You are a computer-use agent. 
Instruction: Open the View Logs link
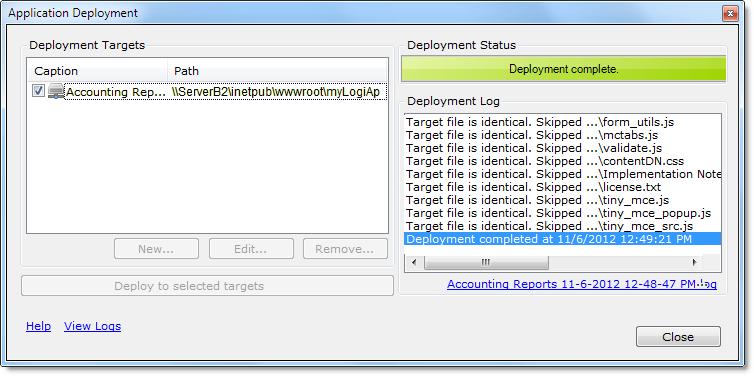(x=92, y=326)
